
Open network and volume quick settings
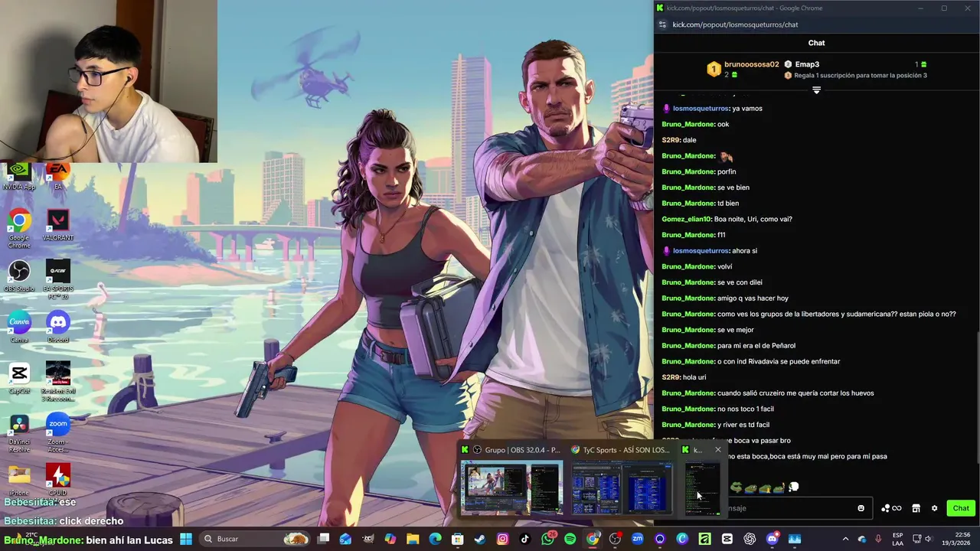924,539
